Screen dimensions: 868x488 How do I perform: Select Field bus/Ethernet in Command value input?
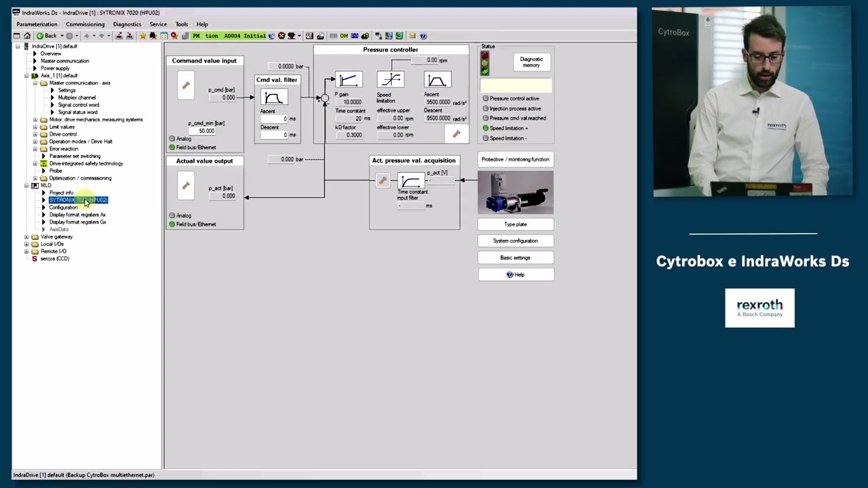172,147
